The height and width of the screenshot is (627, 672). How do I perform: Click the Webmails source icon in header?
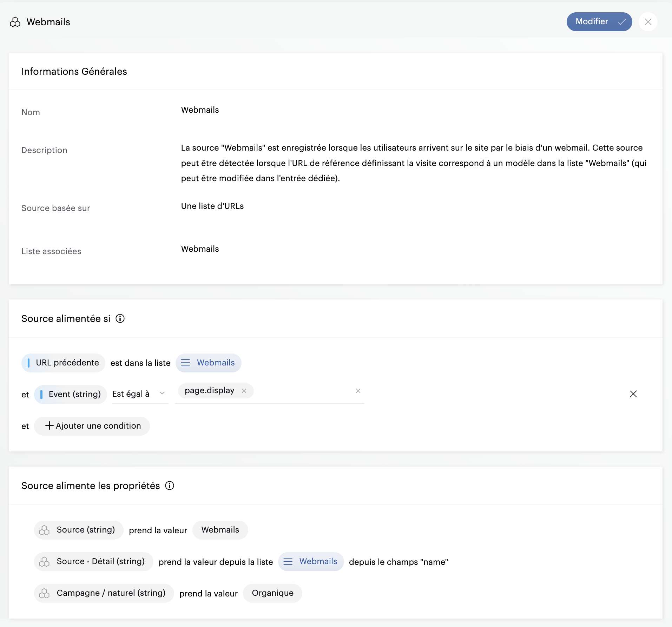15,22
